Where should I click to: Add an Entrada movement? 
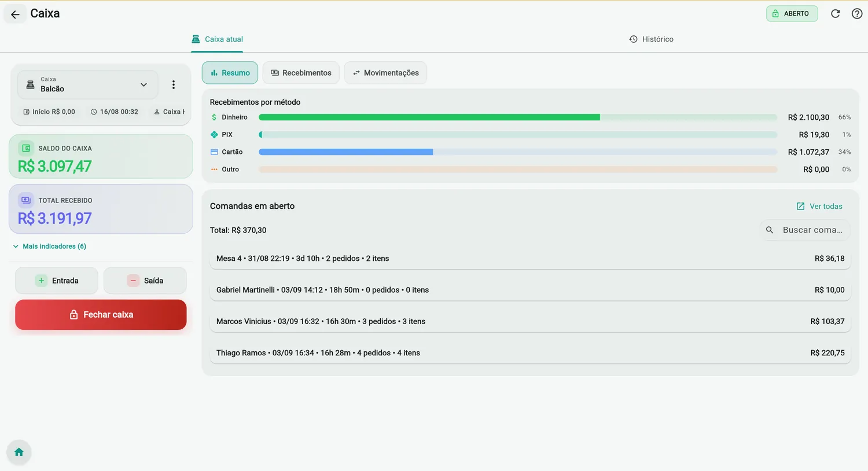click(x=57, y=281)
